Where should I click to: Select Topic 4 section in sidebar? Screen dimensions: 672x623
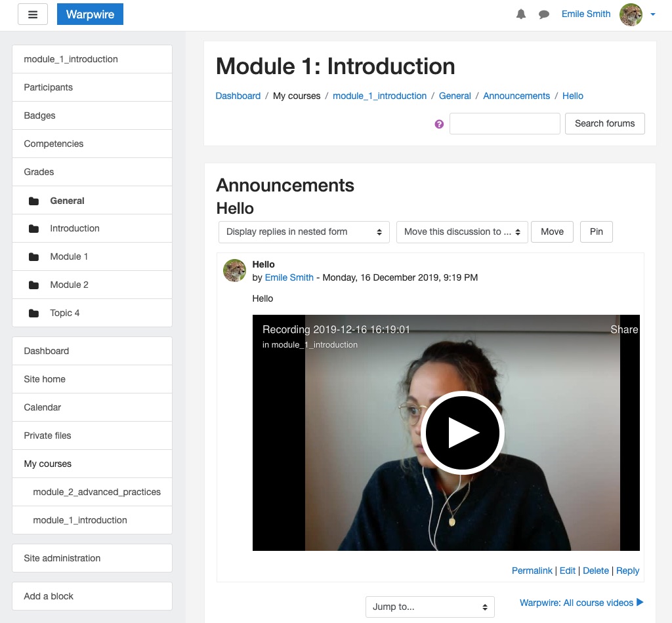tap(92, 313)
